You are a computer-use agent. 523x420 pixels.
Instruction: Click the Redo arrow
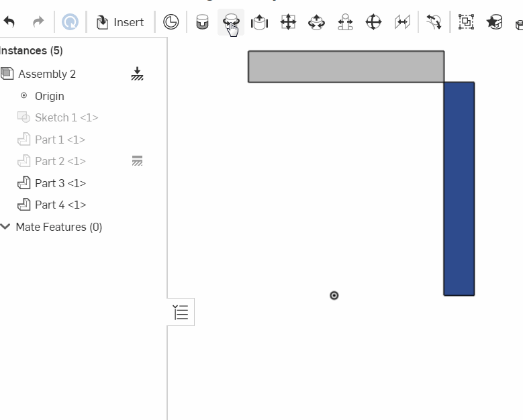[x=38, y=22]
